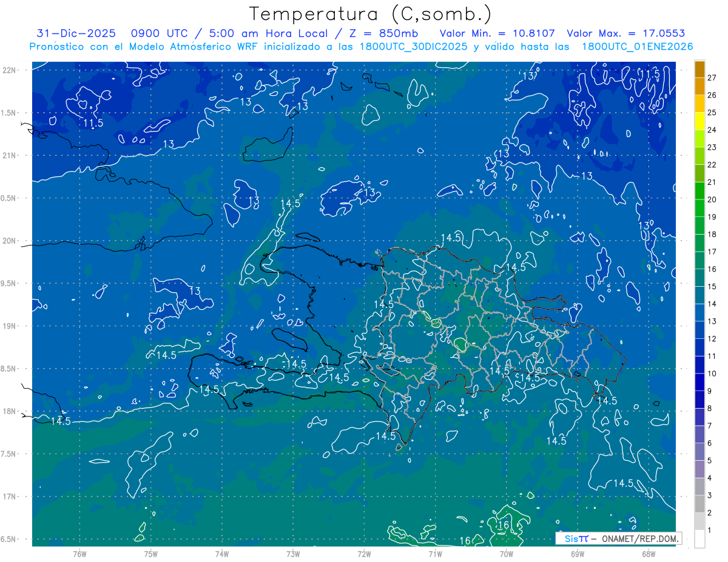Click the "70W" longitude axis label
The width and height of the screenshot is (728, 562).
click(507, 554)
